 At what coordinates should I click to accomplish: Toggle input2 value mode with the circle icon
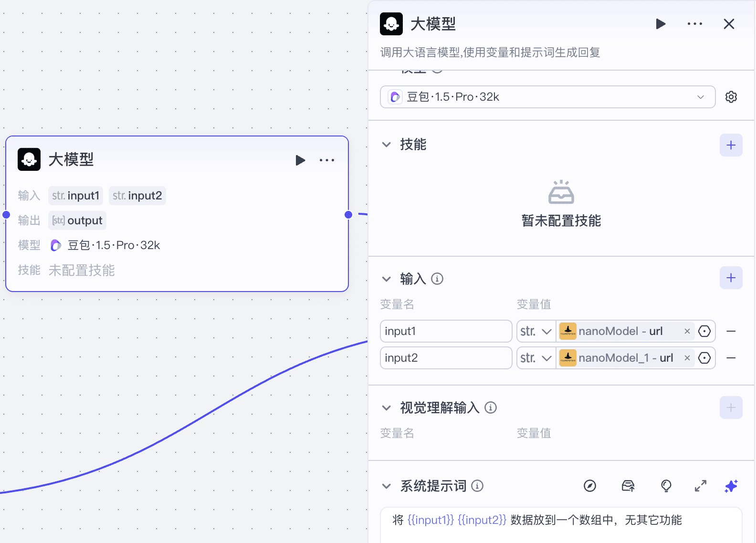tap(704, 358)
